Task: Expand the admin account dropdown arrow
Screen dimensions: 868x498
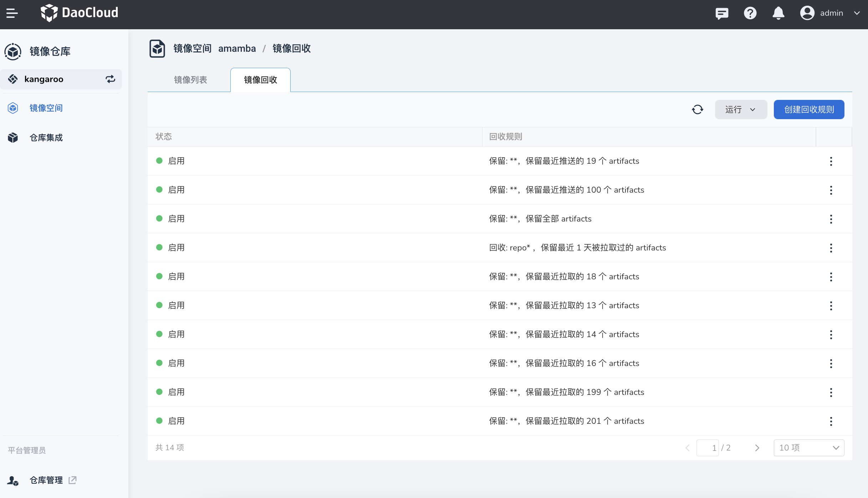Action: point(857,13)
